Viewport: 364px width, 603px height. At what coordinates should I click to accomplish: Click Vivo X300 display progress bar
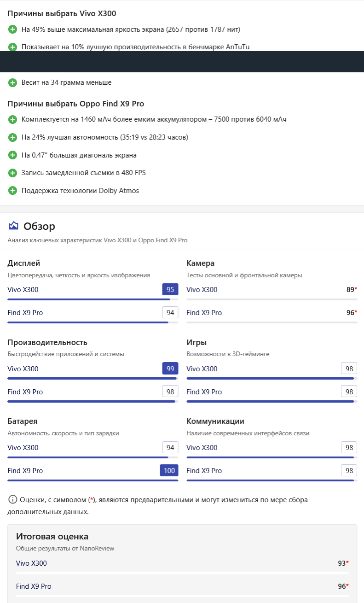click(92, 299)
